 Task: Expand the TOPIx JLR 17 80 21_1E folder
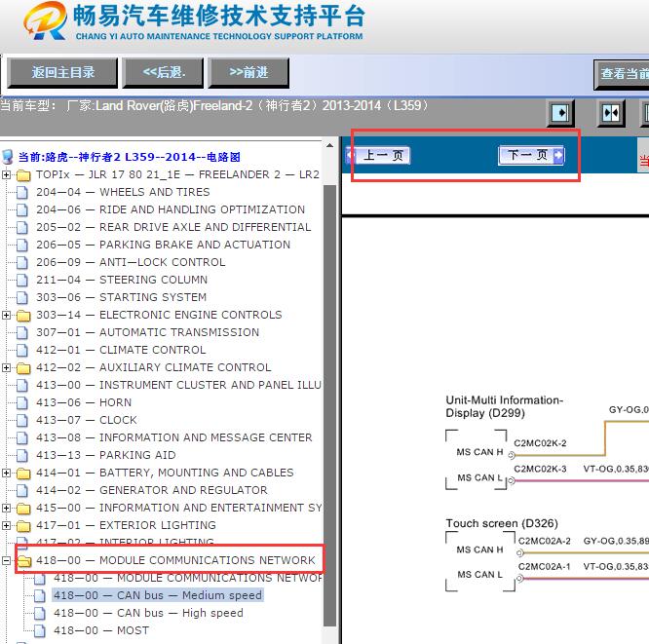[x=6, y=174]
